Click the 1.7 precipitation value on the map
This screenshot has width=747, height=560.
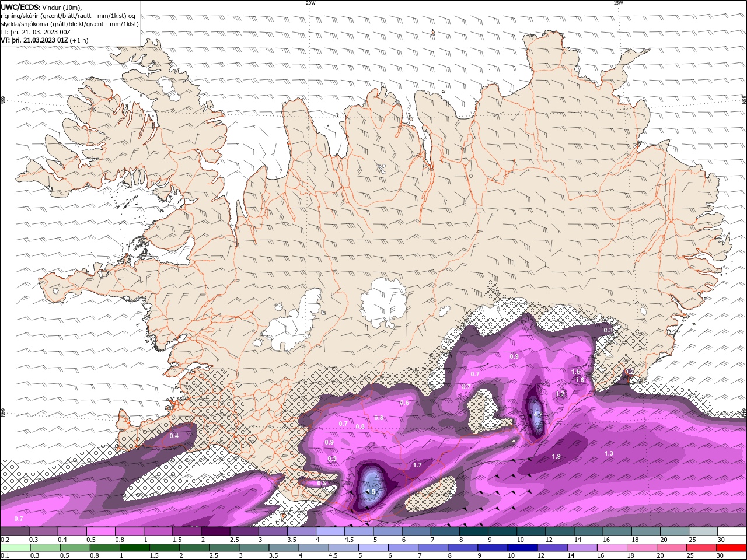click(417, 465)
